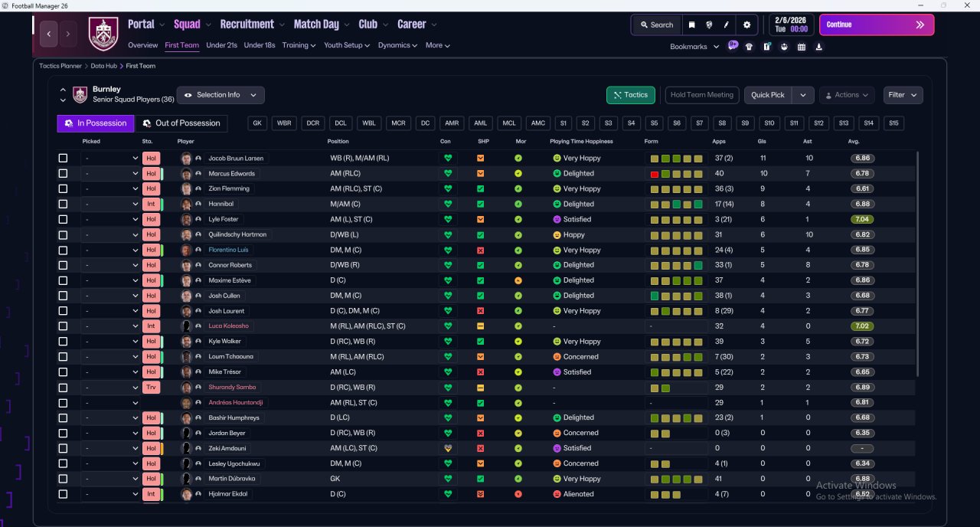Check the box for Martin Dúbravka
Image resolution: width=980 pixels, height=527 pixels.
click(x=63, y=480)
